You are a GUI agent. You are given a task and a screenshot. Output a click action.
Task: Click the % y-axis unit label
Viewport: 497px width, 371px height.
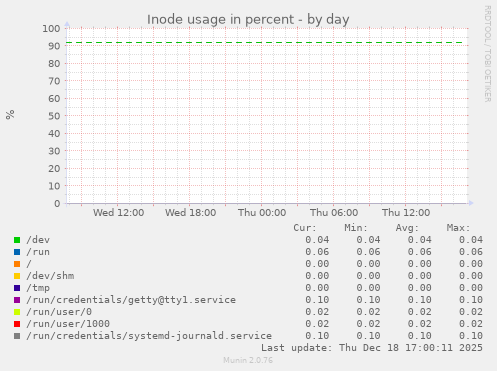pyautogui.click(x=10, y=114)
